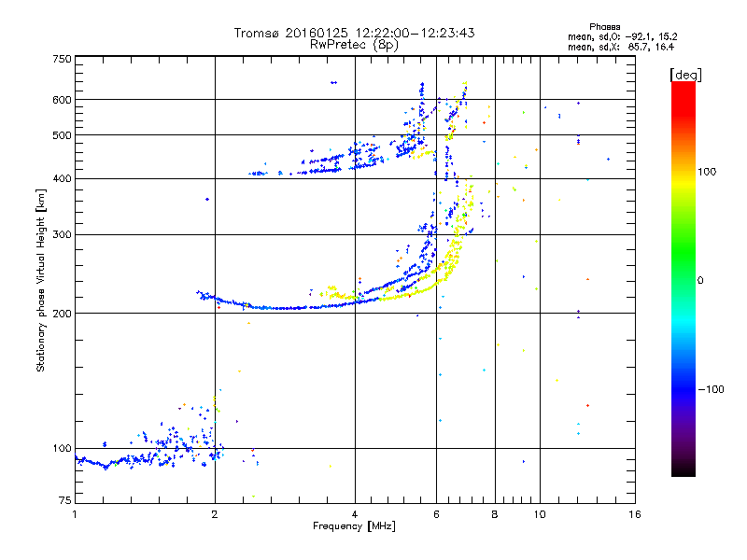Click the 'RwPretec (8p)' subtitle
Viewport: 747px width, 560px height.
tap(354, 45)
